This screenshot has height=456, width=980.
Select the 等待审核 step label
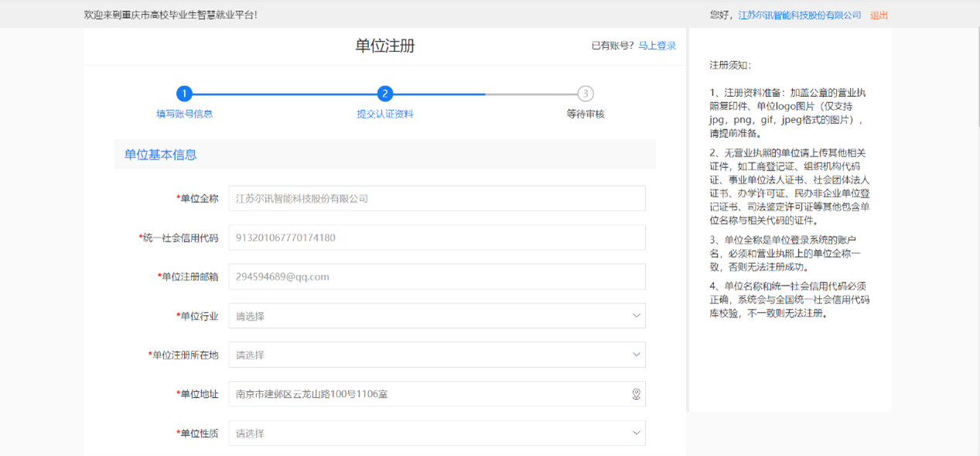pos(586,114)
